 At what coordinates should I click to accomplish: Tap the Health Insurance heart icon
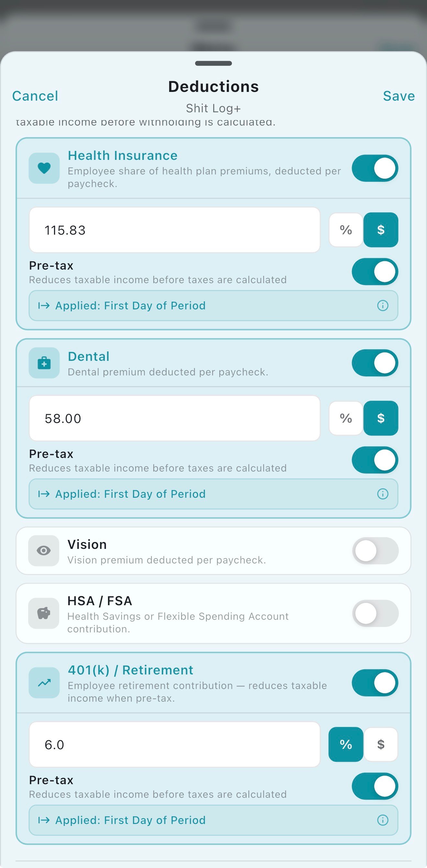pyautogui.click(x=44, y=168)
